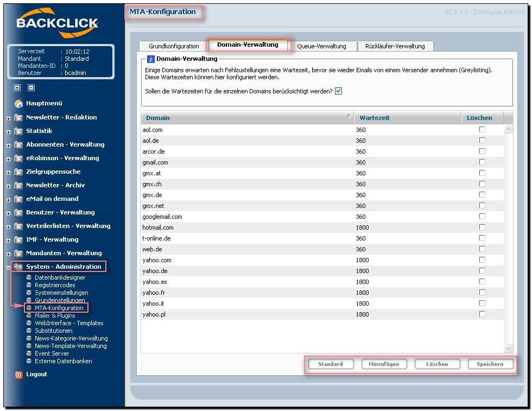Open the Grundkonfiguration tab

pos(174,46)
